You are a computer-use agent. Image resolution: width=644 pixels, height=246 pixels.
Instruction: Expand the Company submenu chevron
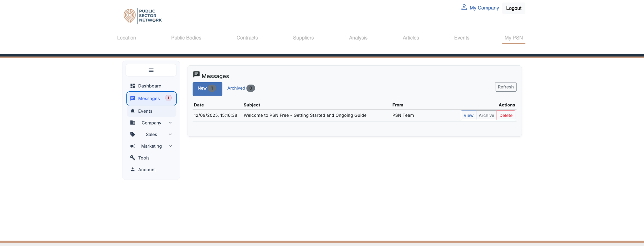coord(170,123)
